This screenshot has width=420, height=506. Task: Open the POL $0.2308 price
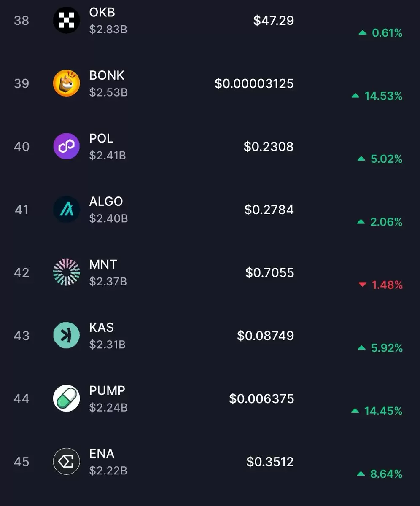[269, 146]
